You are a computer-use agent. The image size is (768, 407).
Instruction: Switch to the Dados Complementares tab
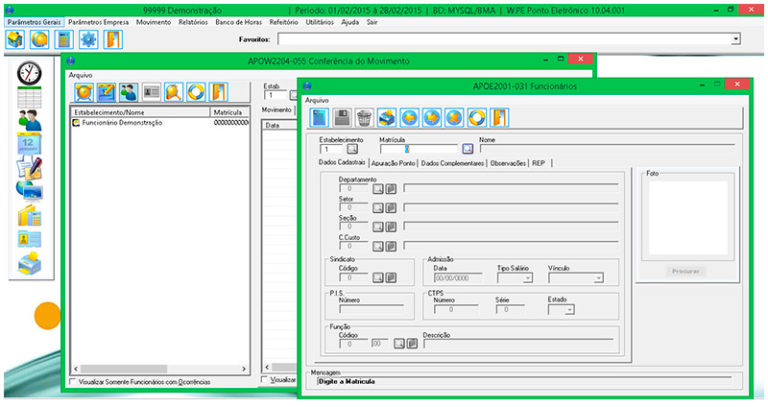(453, 163)
